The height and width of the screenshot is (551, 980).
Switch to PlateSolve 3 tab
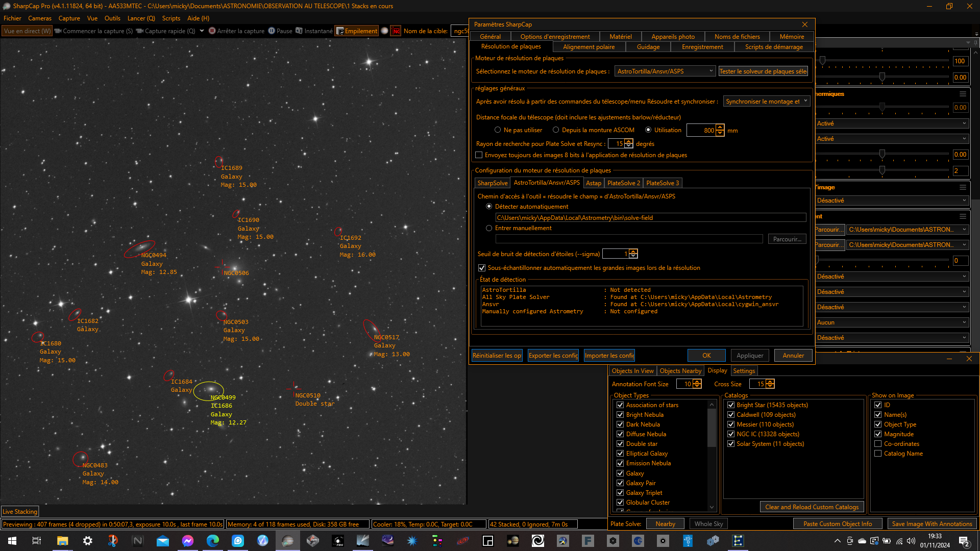pos(663,183)
